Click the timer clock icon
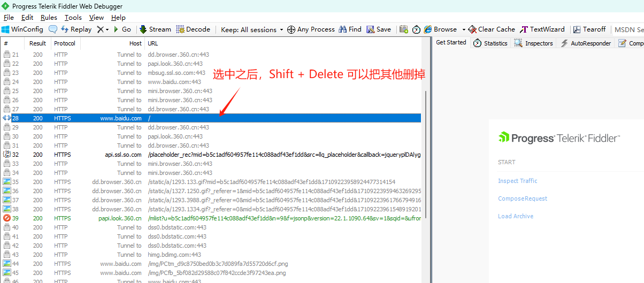 pyautogui.click(x=416, y=29)
